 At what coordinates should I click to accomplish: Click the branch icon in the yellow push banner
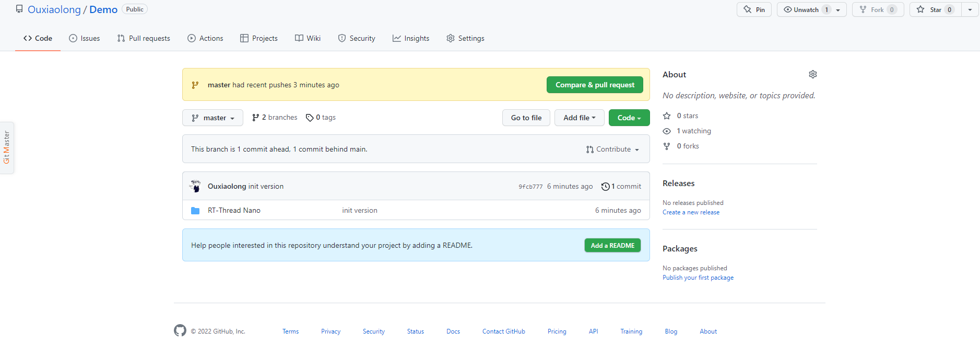(195, 85)
